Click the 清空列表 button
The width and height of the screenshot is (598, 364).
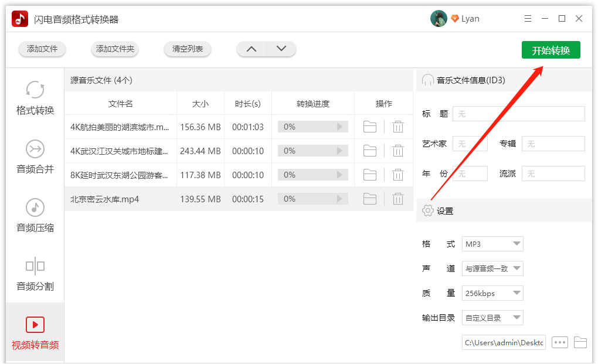pos(187,49)
